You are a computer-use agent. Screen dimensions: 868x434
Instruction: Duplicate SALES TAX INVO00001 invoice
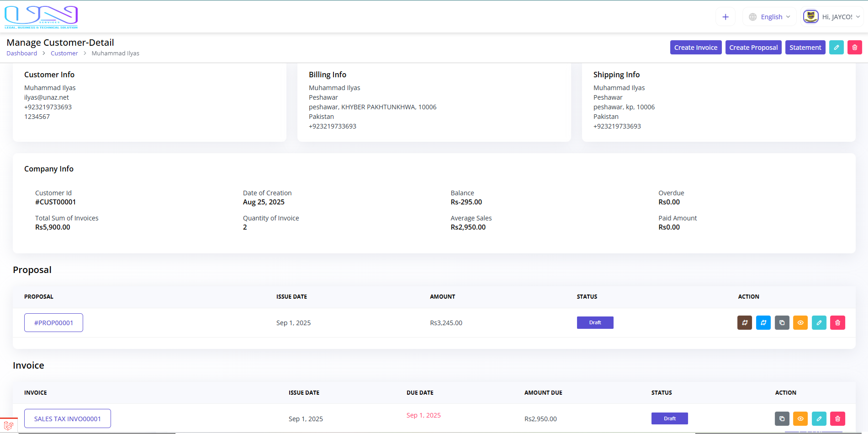pos(782,418)
